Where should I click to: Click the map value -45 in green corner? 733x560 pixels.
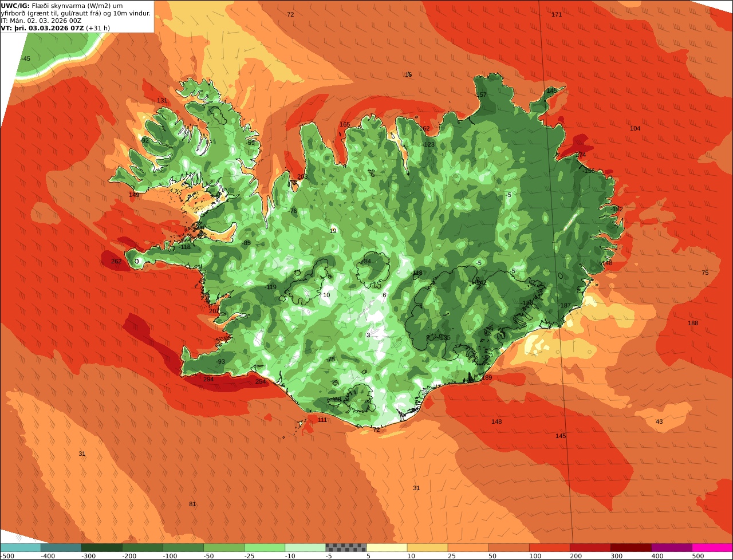[26, 59]
